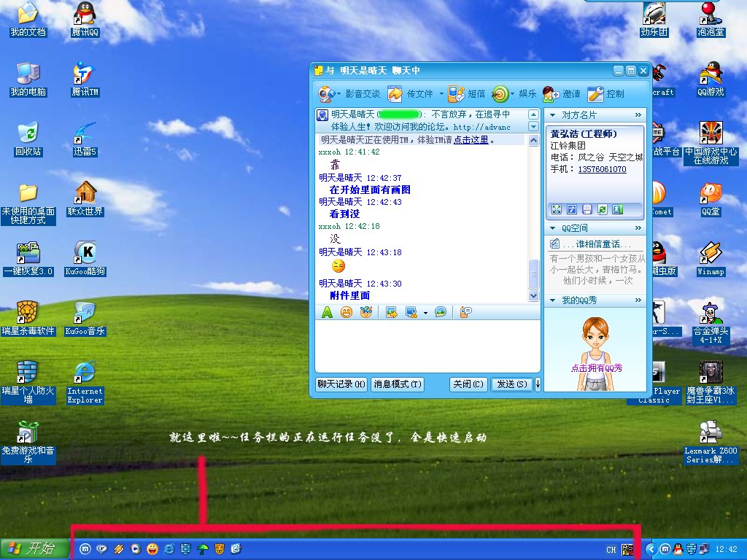
Task: Select the 腾讯QQ desktop icon
Action: tap(85, 20)
